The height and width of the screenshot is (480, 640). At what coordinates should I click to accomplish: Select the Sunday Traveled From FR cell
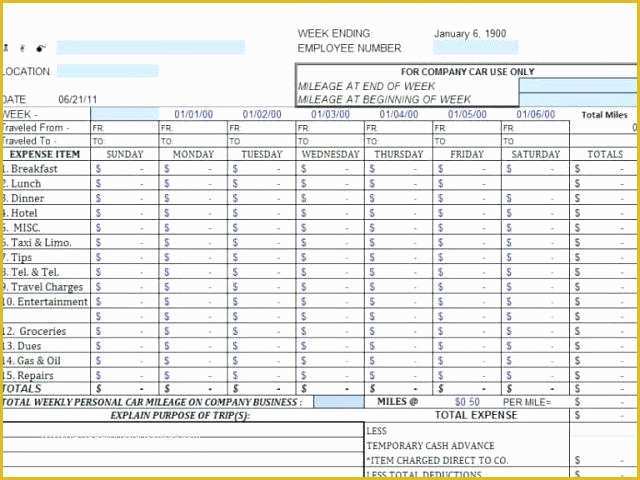point(124,128)
